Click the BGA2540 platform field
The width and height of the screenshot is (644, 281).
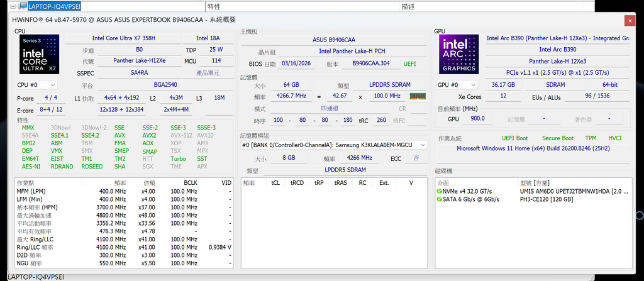pos(165,85)
